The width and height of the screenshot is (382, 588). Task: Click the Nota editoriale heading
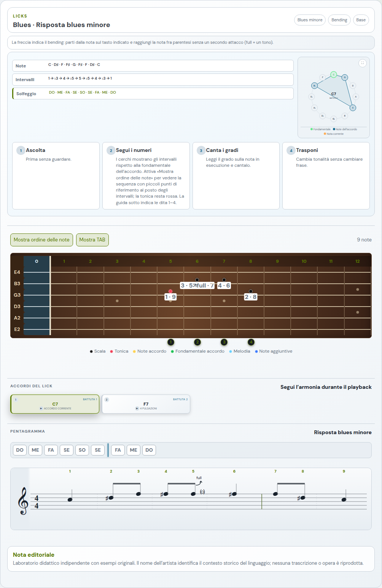point(33,555)
